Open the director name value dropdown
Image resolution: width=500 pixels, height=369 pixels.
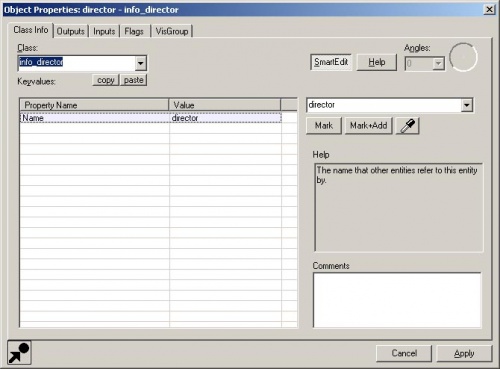click(x=467, y=105)
